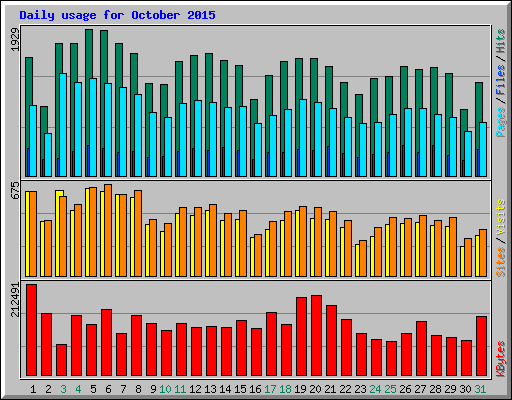
Task: Select weekend day 11 label
Action: coord(180,389)
